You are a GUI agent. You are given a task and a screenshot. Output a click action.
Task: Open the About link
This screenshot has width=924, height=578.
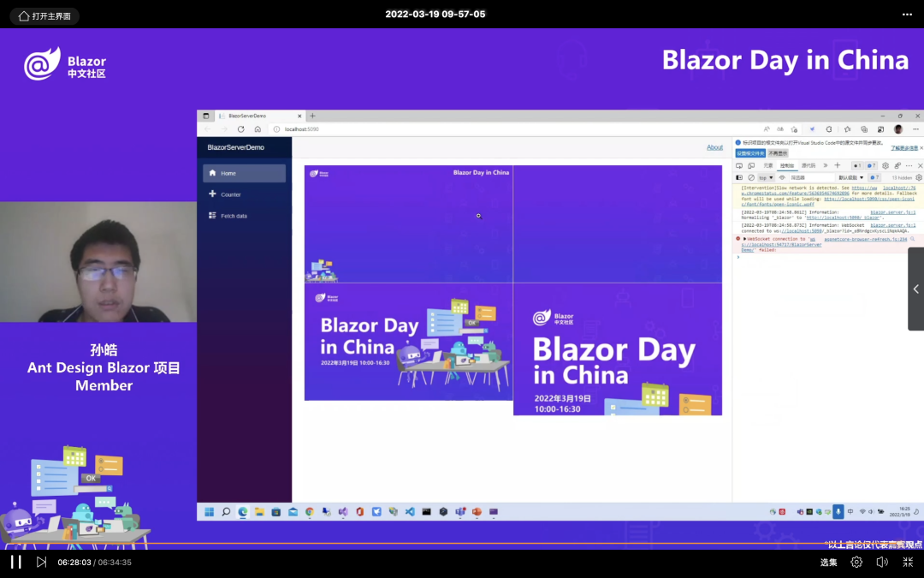pyautogui.click(x=714, y=147)
